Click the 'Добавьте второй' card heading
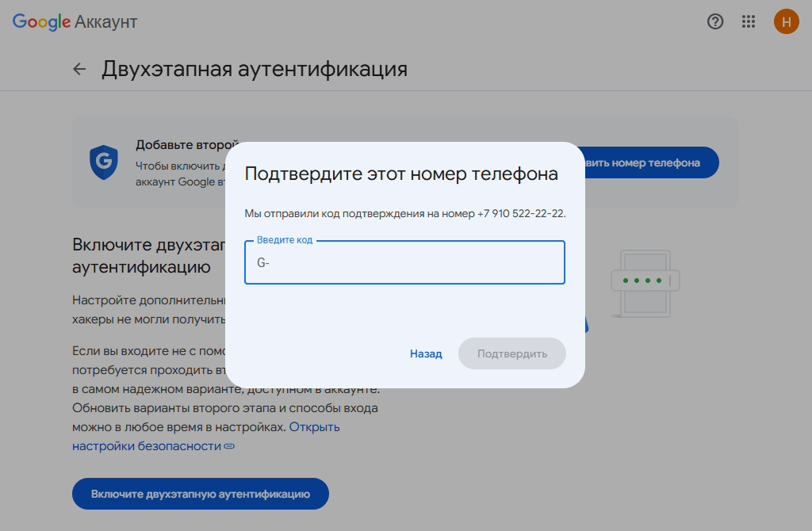Image resolution: width=812 pixels, height=531 pixels. 187,145
